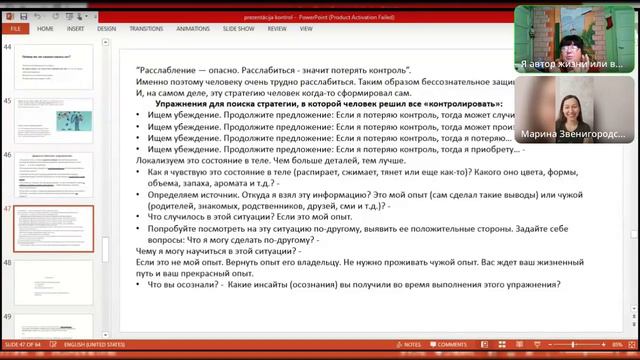Screen dimensions: 640x360
Task: Select slide 49 thumbnail
Action: 53,327
